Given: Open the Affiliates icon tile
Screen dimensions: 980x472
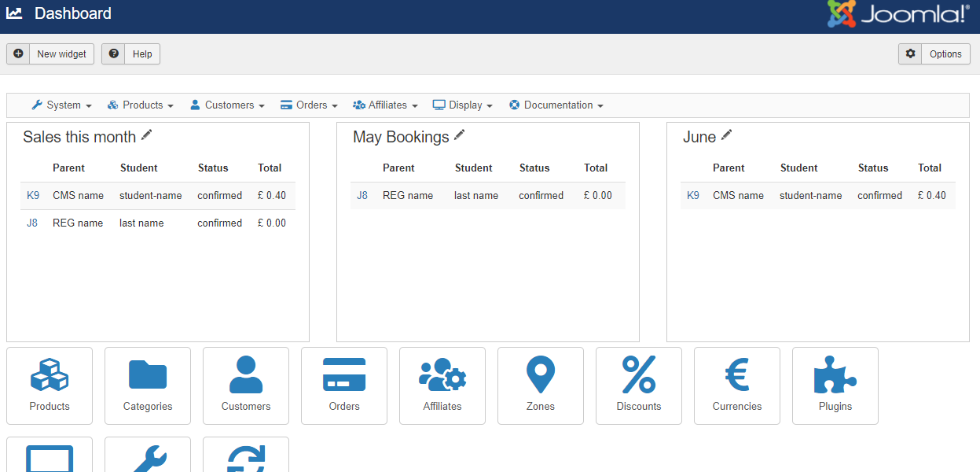Looking at the screenshot, I should click(x=442, y=385).
